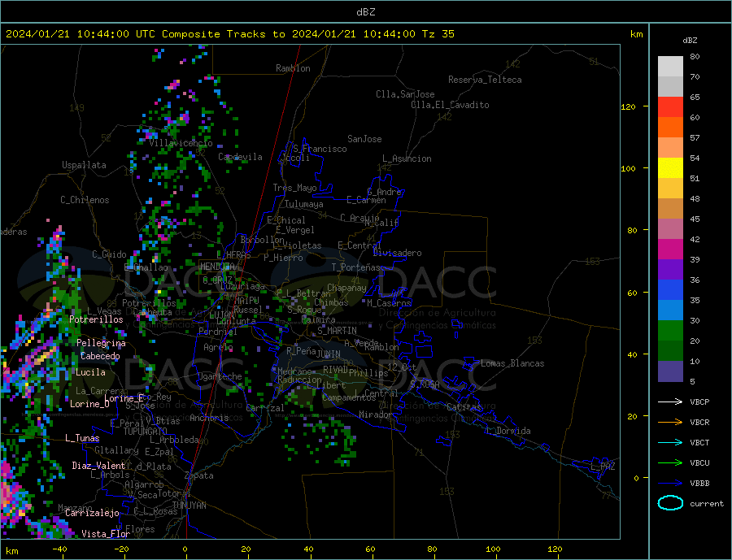Click the 'Anchoris' map label
The image size is (732, 560).
point(209,418)
